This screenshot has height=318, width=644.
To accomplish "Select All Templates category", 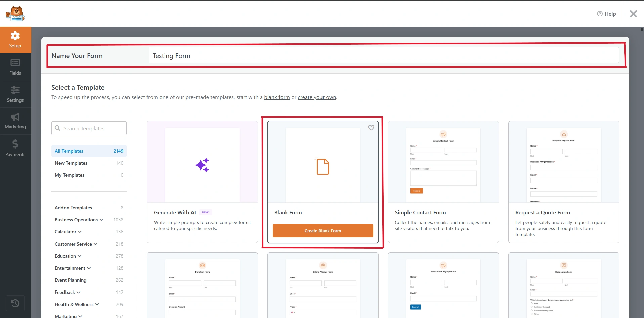I will click(89, 151).
